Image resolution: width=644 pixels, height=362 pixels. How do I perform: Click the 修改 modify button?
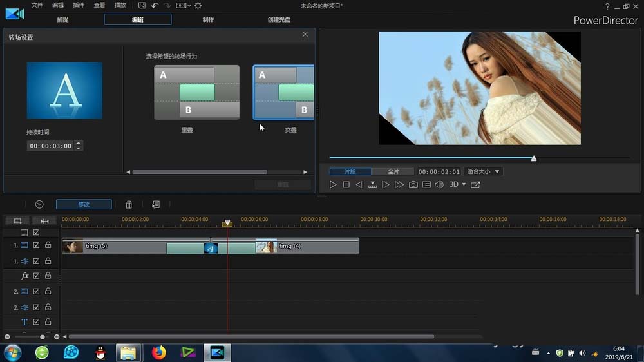[x=84, y=204]
